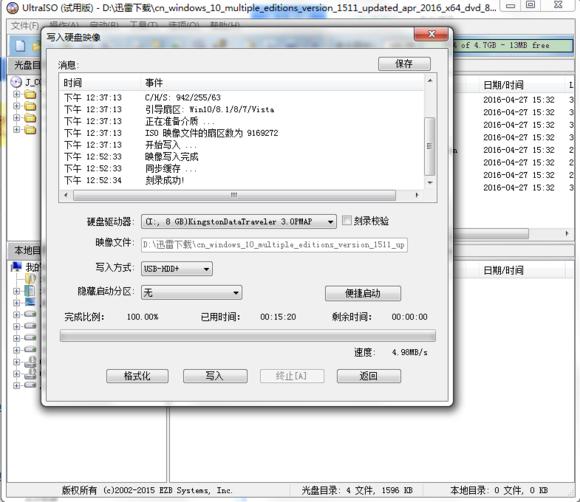Click the elapsed time 00:15:20
580x502 pixels.
pos(278,317)
